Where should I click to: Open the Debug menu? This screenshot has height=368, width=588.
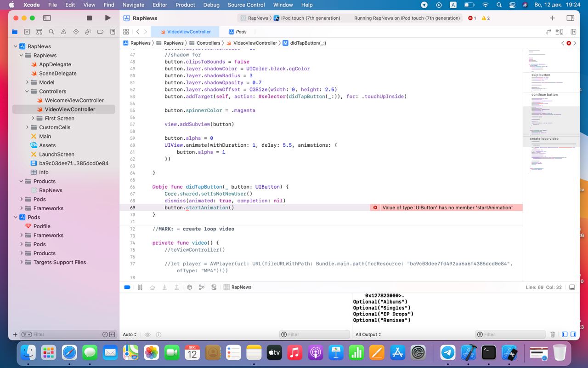tap(211, 5)
